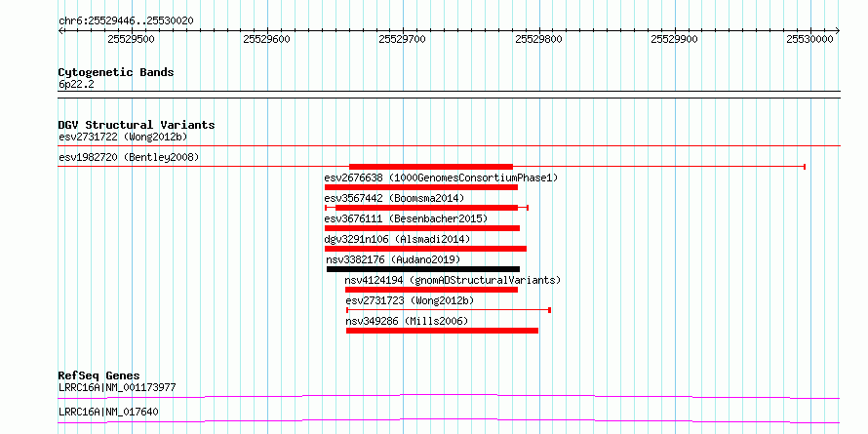Click the red bar under nsv349286 Mills2006
The height and width of the screenshot is (434, 868).
tap(443, 331)
